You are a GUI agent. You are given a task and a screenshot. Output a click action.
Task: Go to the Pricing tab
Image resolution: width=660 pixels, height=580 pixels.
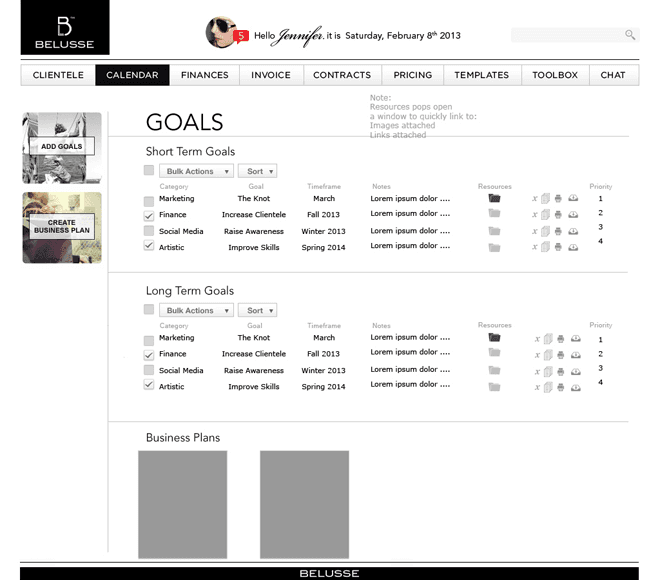click(412, 75)
